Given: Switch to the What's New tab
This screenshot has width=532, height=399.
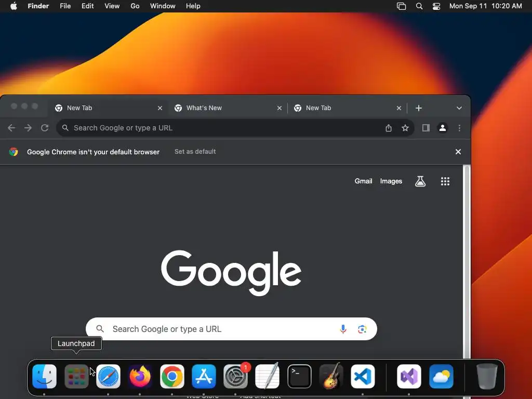Looking at the screenshot, I should [228, 108].
